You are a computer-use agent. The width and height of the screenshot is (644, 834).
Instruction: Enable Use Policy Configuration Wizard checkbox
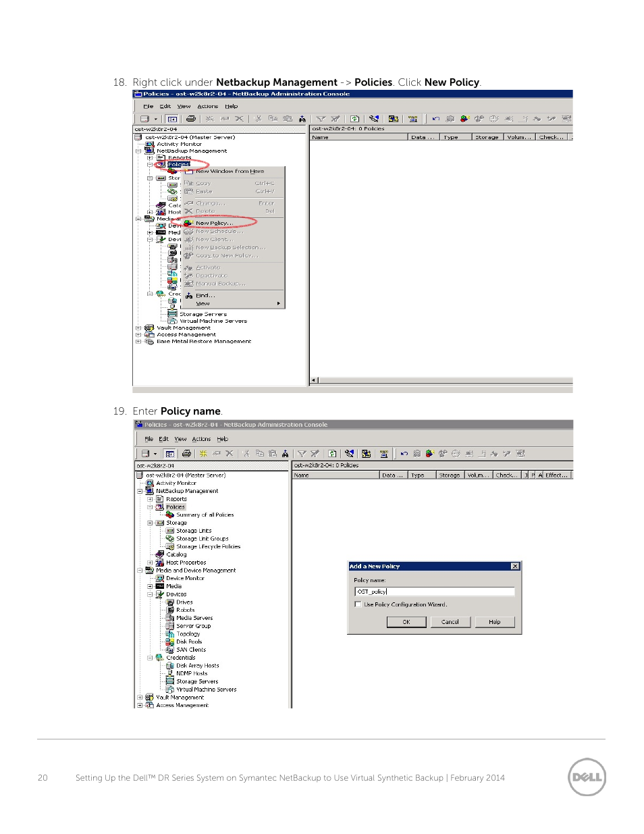click(x=358, y=604)
